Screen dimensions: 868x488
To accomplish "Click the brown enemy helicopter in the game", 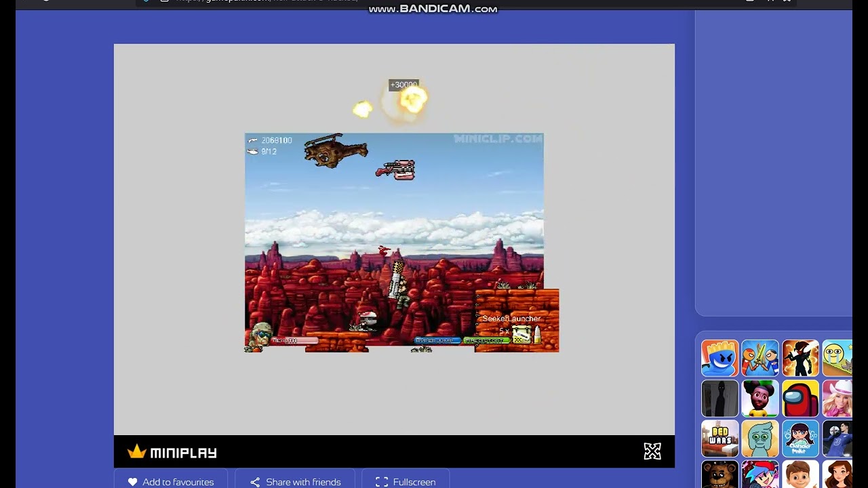I will [336, 150].
